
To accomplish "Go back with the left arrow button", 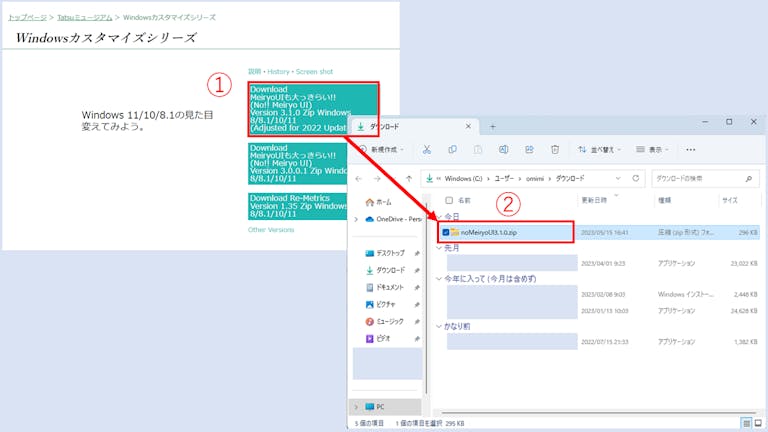I will tap(359, 179).
